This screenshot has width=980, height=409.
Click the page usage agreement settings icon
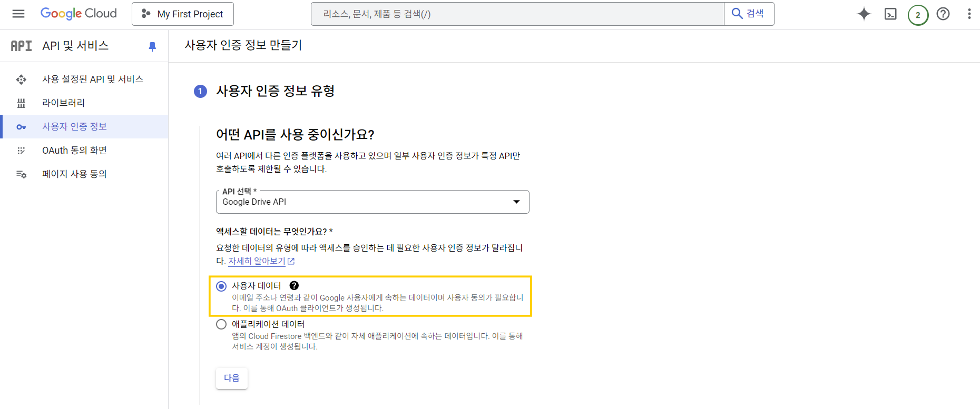(x=21, y=174)
